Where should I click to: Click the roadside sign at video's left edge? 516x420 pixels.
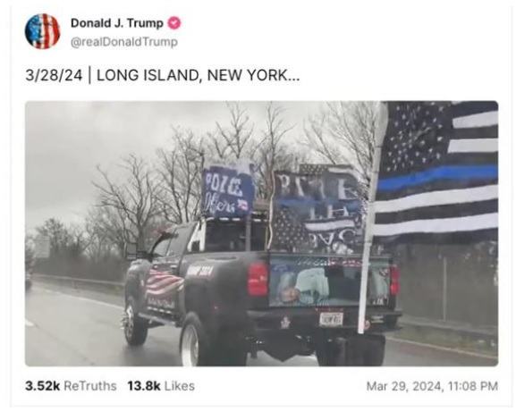(x=42, y=247)
